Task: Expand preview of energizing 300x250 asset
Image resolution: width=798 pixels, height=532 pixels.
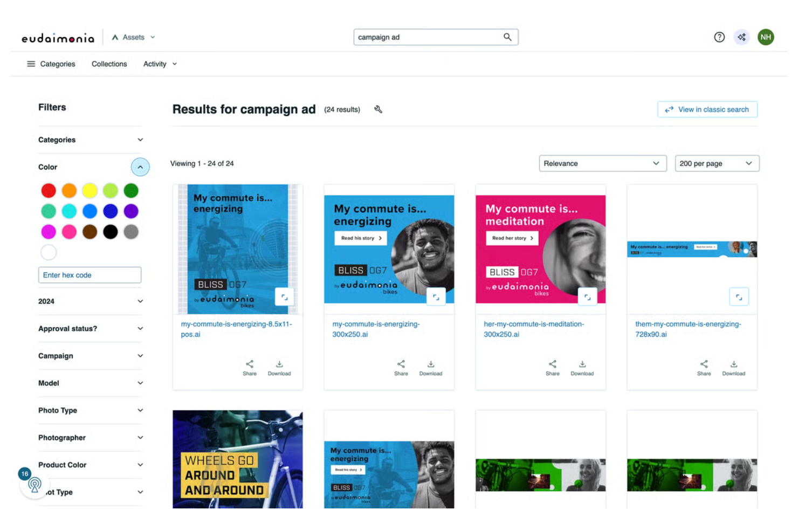Action: coord(436,297)
